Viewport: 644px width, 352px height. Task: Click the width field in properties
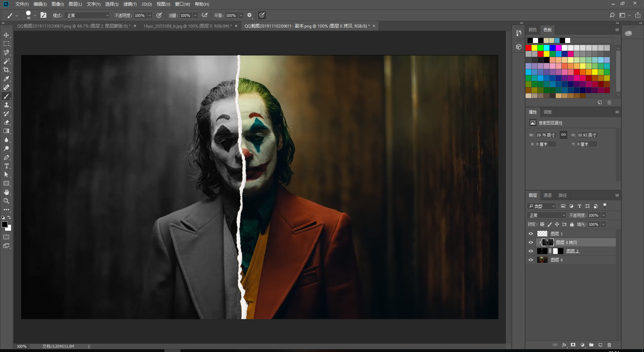click(546, 135)
